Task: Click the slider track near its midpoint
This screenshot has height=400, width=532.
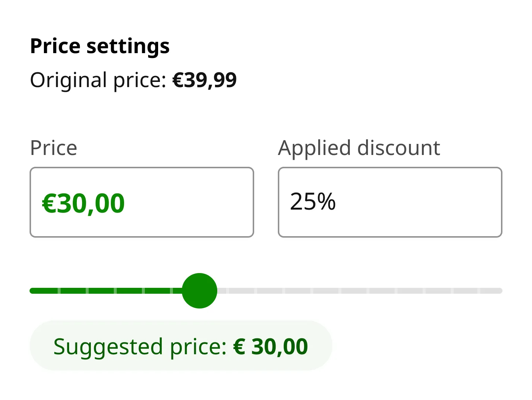Action: (266, 290)
